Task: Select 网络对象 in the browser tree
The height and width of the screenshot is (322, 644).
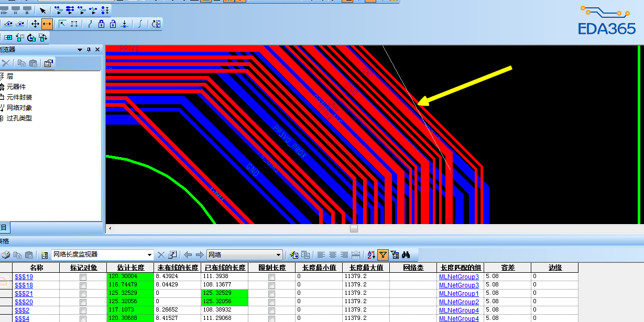Action: click(x=19, y=108)
